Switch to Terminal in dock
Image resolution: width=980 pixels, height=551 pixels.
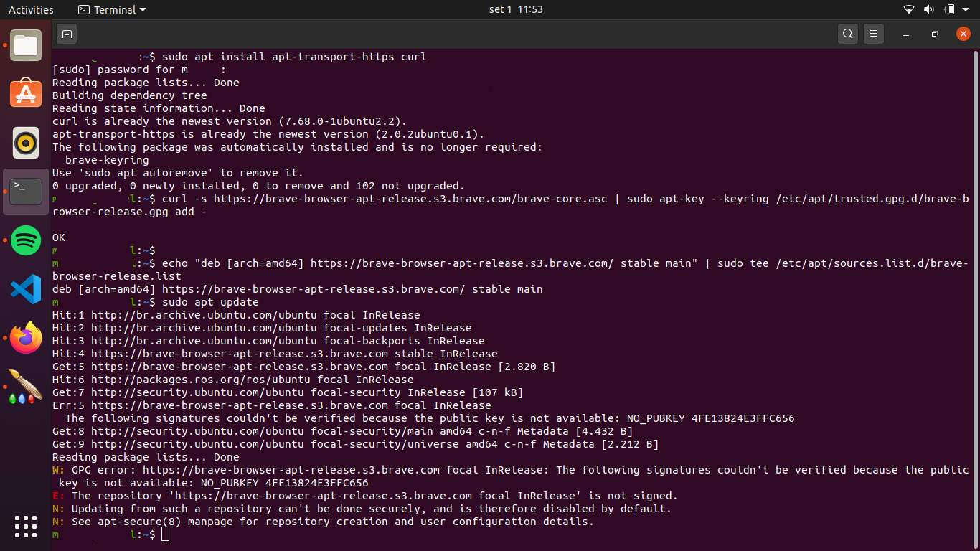coord(26,191)
